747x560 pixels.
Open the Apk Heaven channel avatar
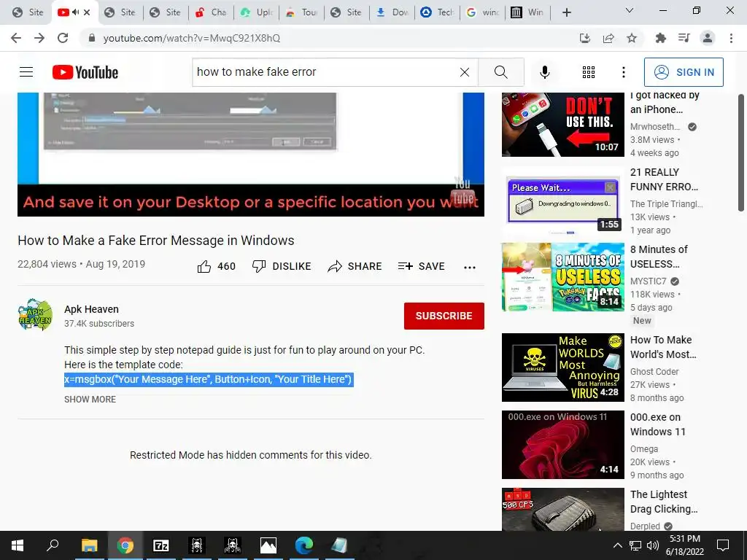35,315
